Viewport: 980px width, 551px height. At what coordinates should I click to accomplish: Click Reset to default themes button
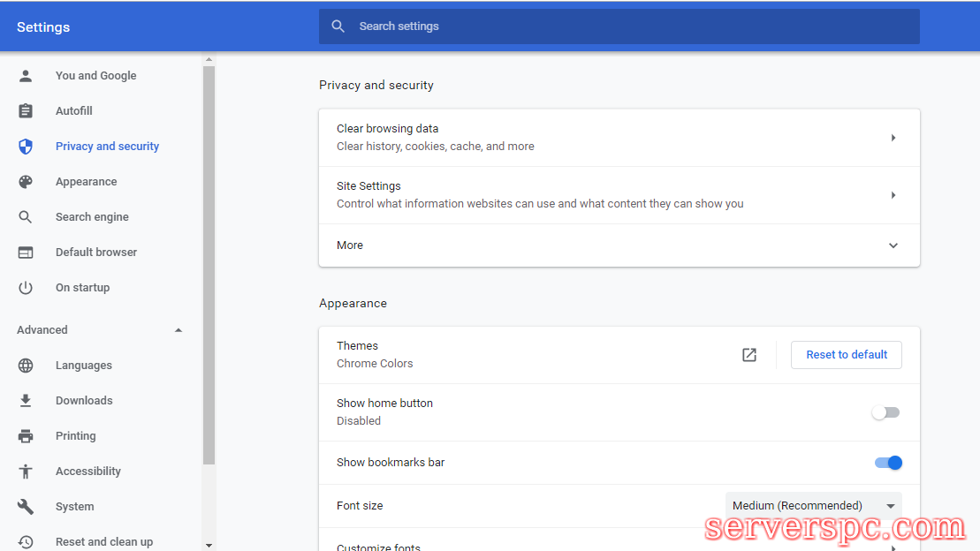pyautogui.click(x=846, y=355)
